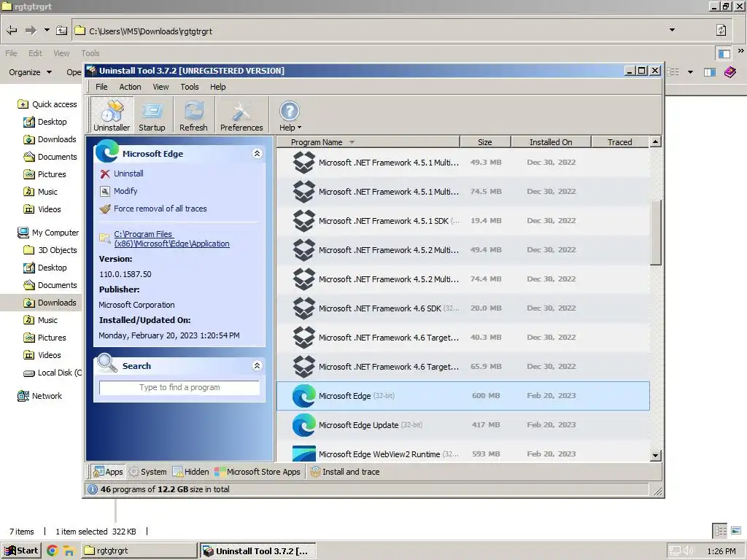Sort by the Traced column header

point(620,142)
